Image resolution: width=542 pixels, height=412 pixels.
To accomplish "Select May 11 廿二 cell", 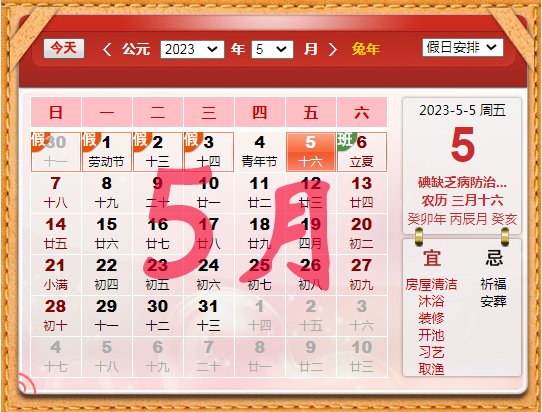I will [x=260, y=193].
